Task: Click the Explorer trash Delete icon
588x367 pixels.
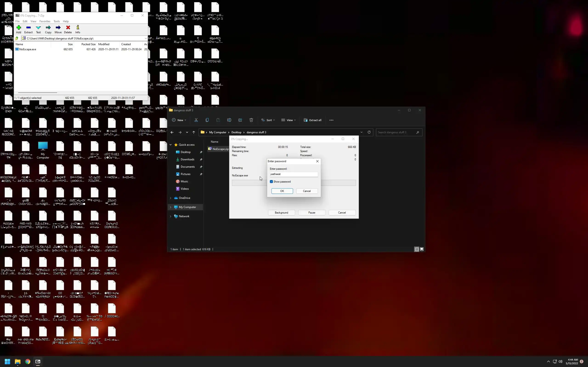Action: (251, 120)
